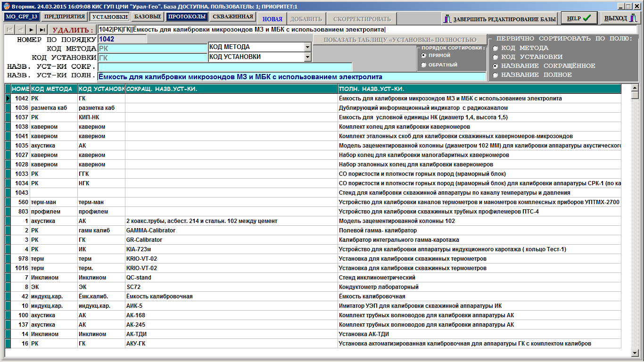Click the Стенд инклинометрический cell
The width and height of the screenshot is (644, 362).
click(479, 278)
